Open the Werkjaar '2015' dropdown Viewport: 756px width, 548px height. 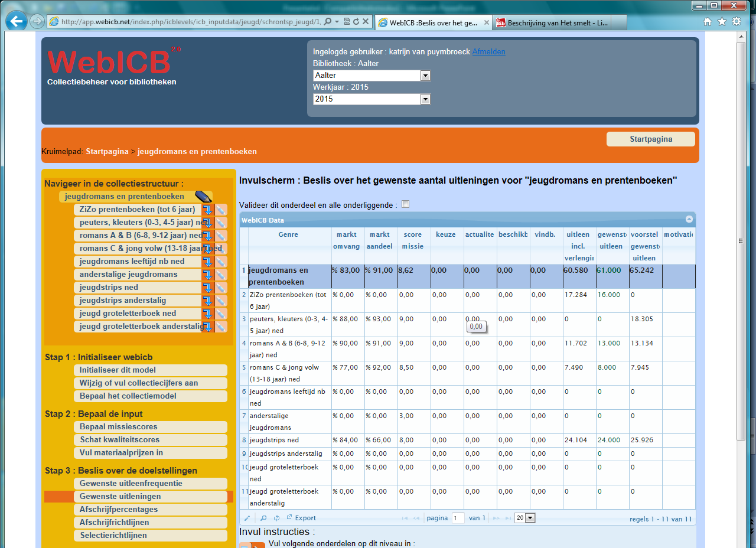(x=372, y=99)
